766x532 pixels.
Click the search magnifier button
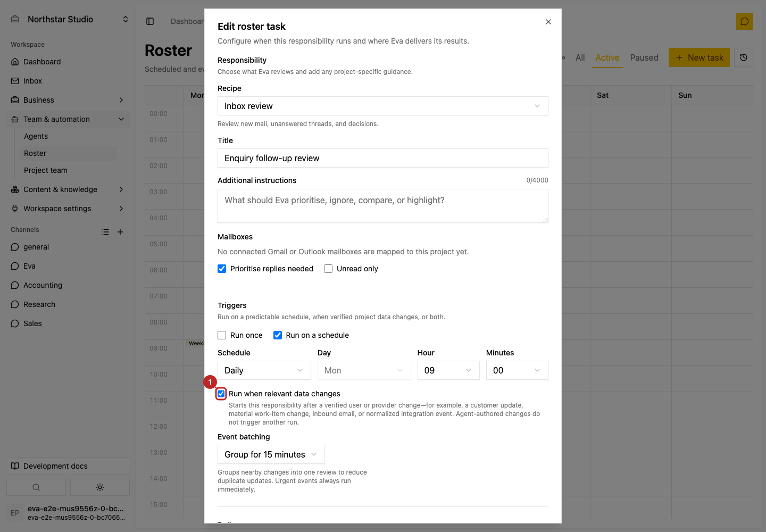(x=36, y=487)
